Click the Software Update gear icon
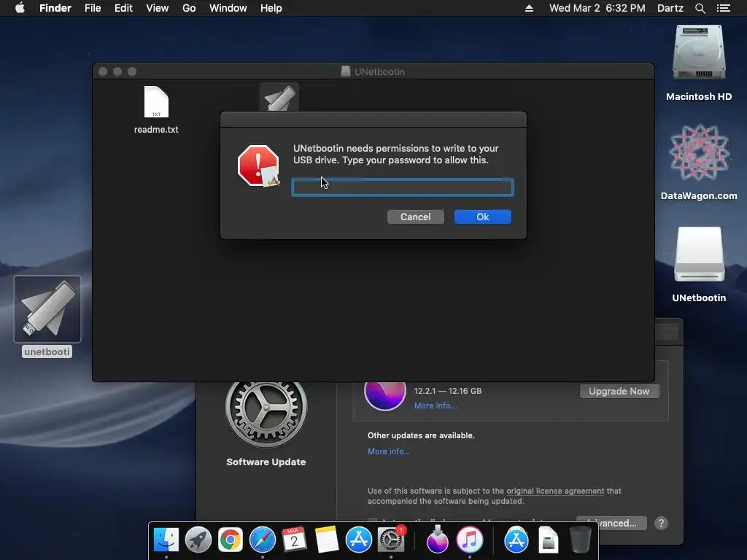 (x=266, y=413)
